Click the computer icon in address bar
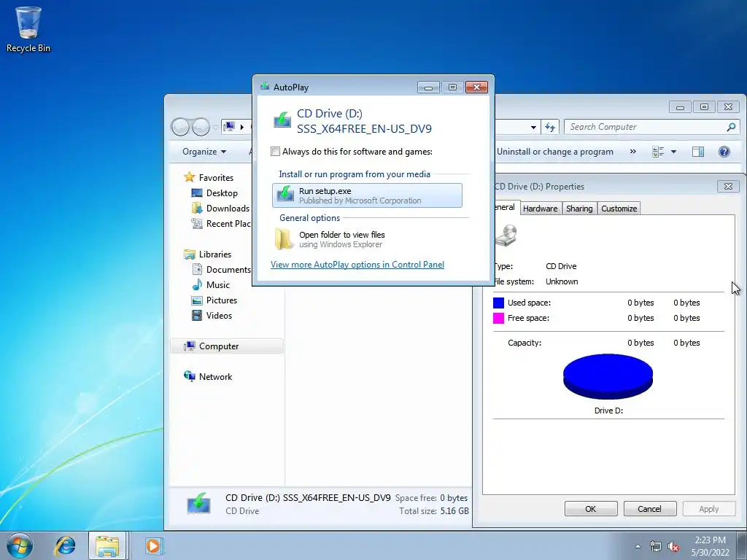This screenshot has width=747, height=560. pyautogui.click(x=230, y=127)
